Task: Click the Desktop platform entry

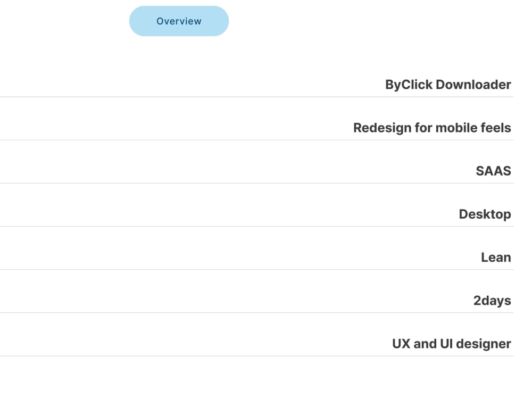Action: (485, 214)
